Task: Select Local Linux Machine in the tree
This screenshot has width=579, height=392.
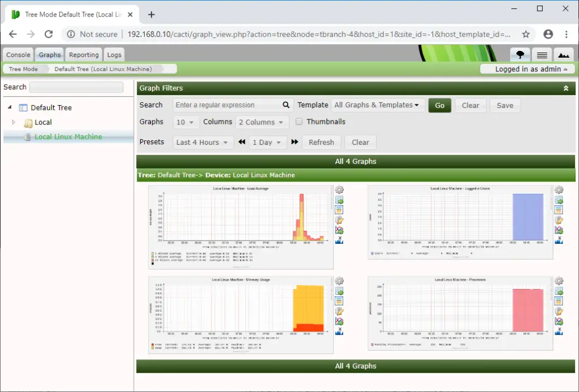Action: click(x=67, y=136)
